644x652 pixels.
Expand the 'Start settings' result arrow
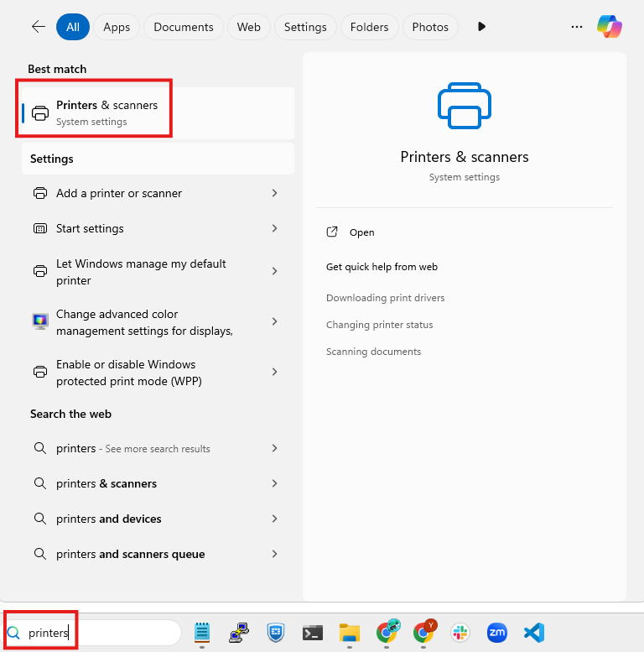[274, 228]
